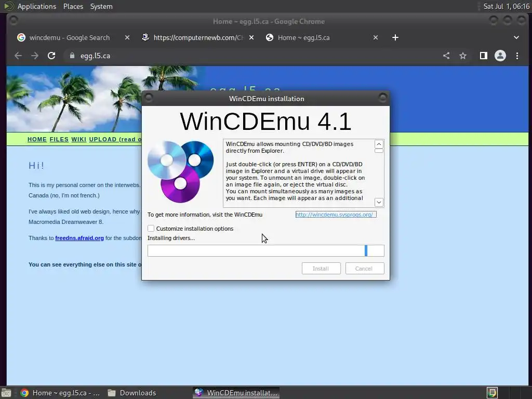Viewport: 532px width, 399px height.
Task: Reload the egg.l5.ca page
Action: coord(51,56)
